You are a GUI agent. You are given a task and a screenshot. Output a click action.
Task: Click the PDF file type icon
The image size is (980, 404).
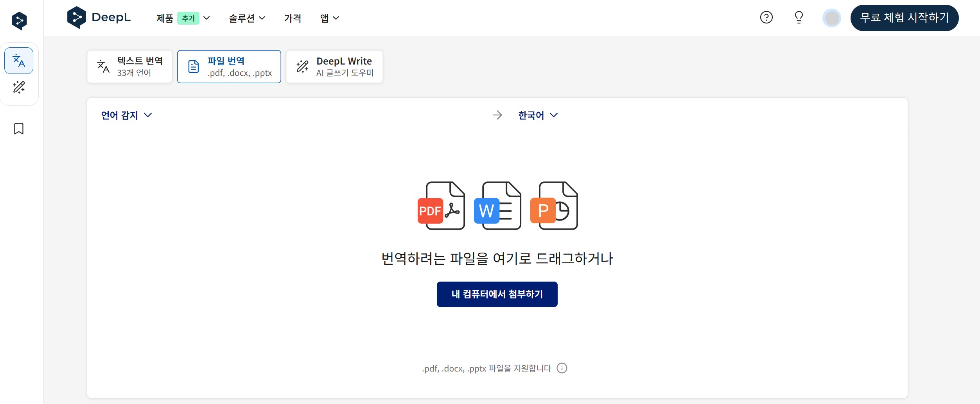pyautogui.click(x=441, y=206)
